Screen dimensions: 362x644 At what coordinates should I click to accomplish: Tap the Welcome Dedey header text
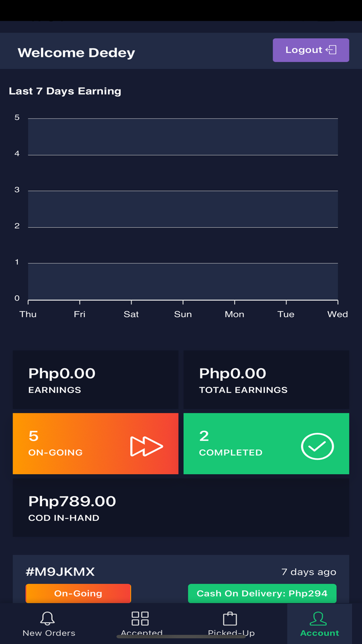77,52
